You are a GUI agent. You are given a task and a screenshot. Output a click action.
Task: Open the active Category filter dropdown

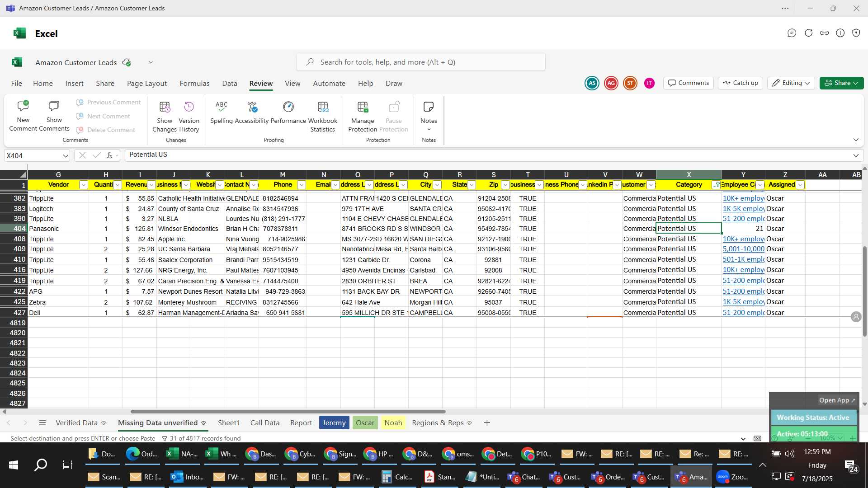click(716, 185)
